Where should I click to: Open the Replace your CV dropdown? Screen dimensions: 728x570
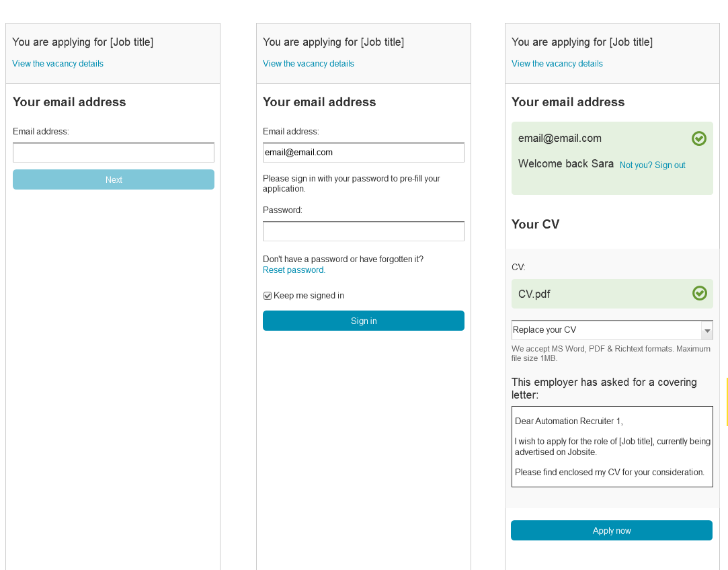[x=612, y=330]
